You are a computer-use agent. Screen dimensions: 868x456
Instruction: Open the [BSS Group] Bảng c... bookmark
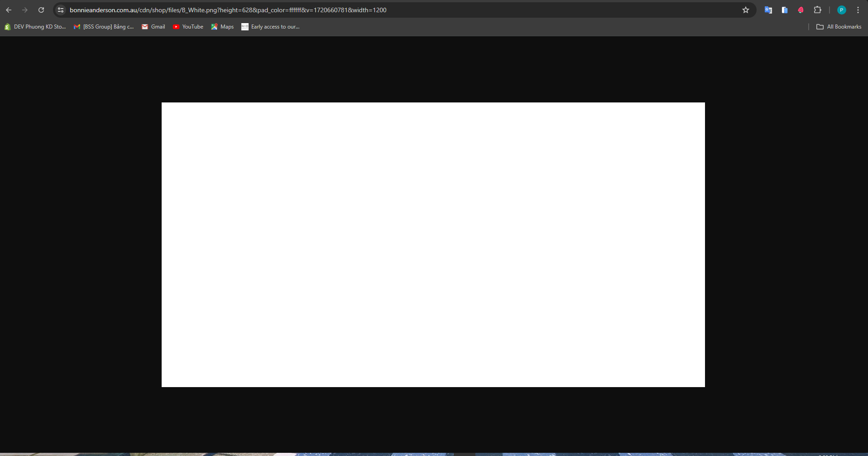(x=104, y=27)
